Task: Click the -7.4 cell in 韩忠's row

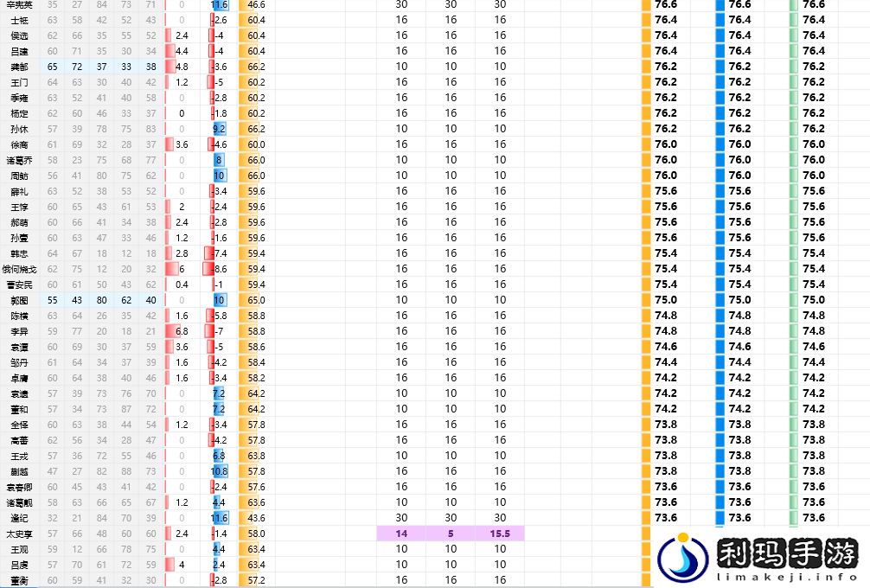Action: pyautogui.click(x=219, y=253)
